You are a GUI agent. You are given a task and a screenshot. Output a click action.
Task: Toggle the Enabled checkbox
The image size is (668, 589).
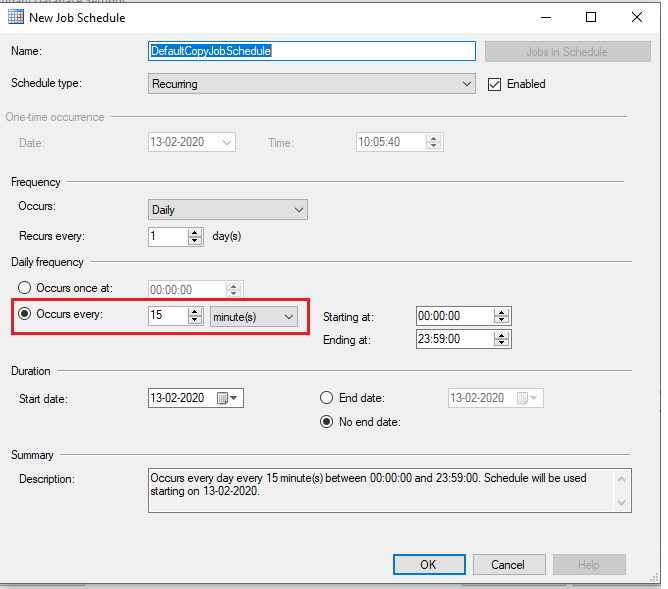coord(494,84)
